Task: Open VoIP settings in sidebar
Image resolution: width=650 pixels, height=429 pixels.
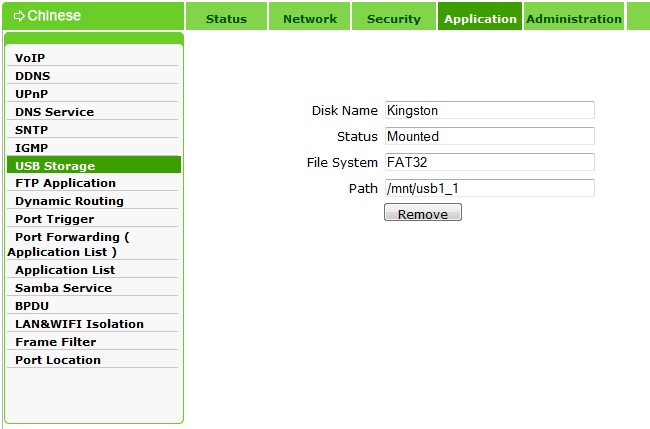Action: click(x=30, y=58)
